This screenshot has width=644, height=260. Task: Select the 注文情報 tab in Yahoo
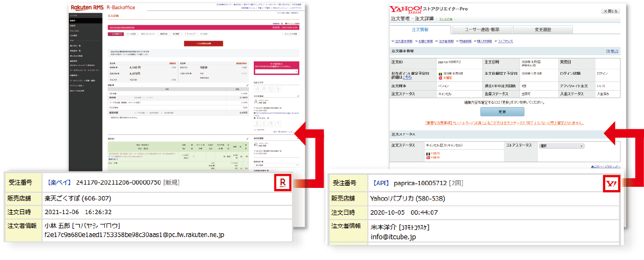(x=420, y=29)
